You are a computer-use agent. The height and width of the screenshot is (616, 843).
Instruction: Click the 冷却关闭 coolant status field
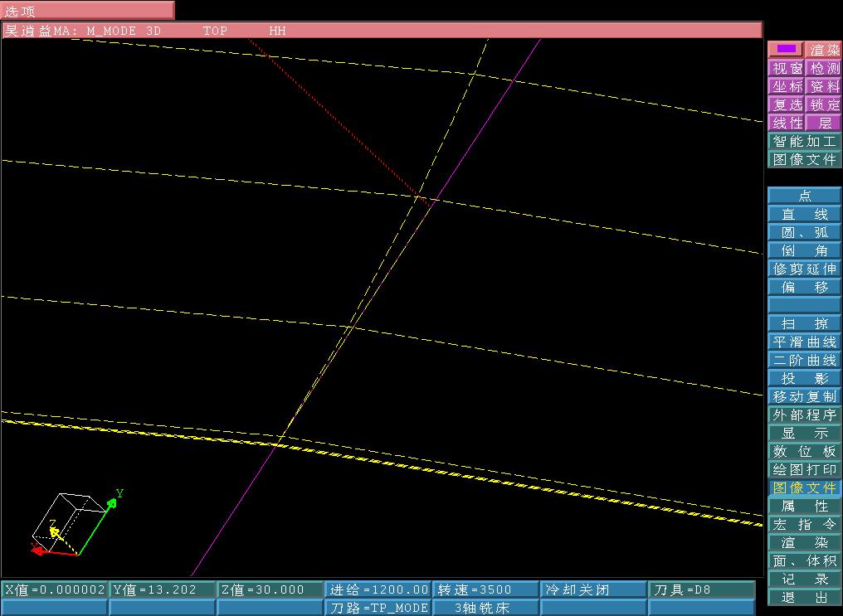click(594, 589)
